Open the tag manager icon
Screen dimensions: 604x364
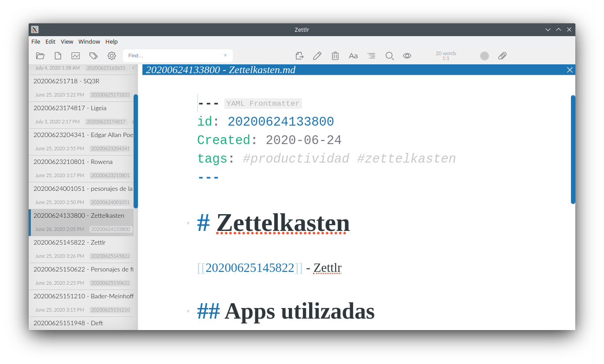(x=93, y=56)
